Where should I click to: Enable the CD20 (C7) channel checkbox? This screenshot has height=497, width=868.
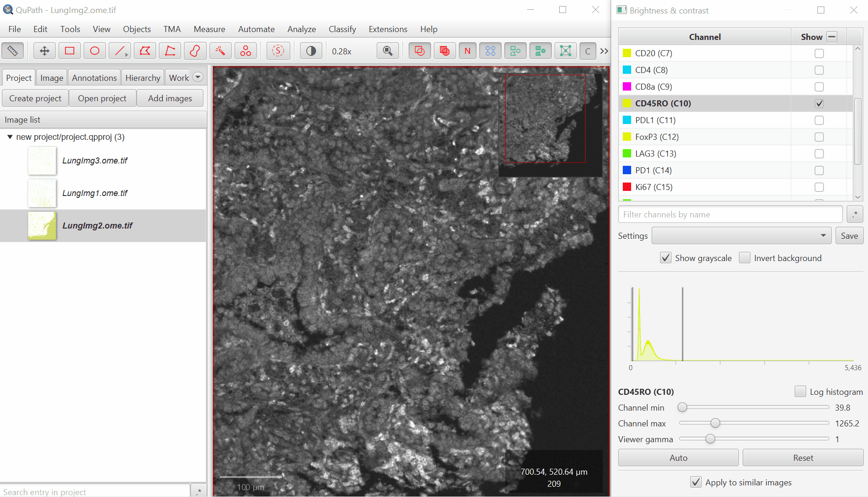tap(819, 53)
